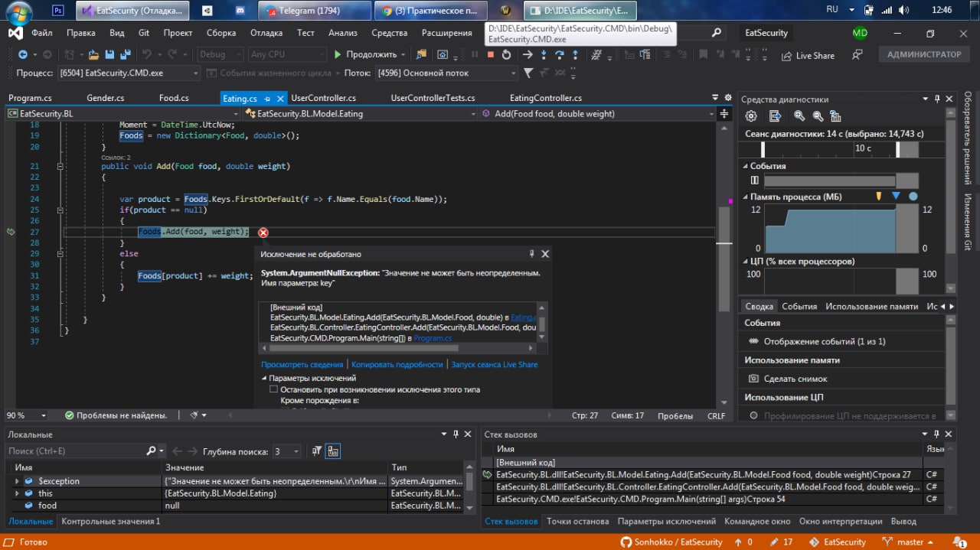Click the Restart debugging icon
Viewport: 980px width, 550px height.
pos(506,55)
